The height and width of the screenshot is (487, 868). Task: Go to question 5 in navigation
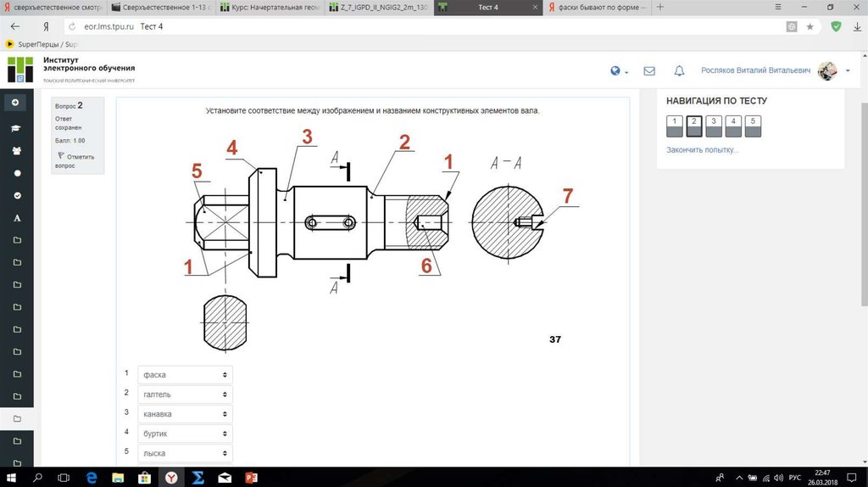[753, 126]
